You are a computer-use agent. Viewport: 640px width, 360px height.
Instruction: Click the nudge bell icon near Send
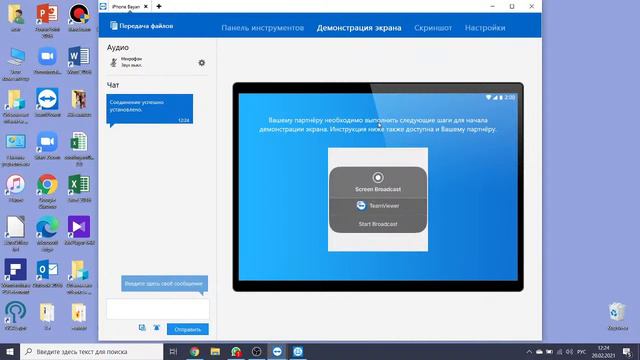pyautogui.click(x=157, y=328)
